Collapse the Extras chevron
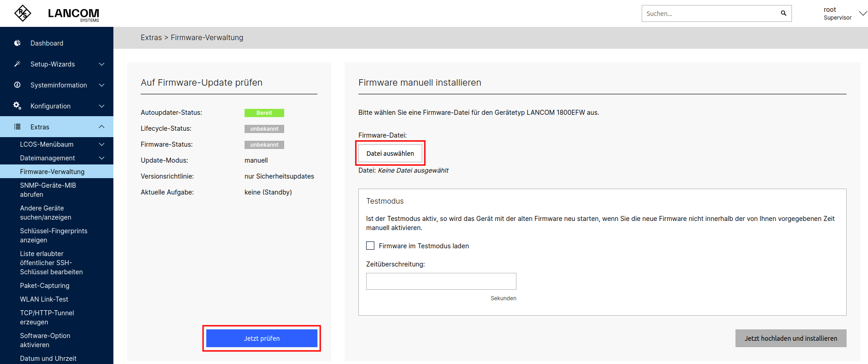 pyautogui.click(x=102, y=127)
